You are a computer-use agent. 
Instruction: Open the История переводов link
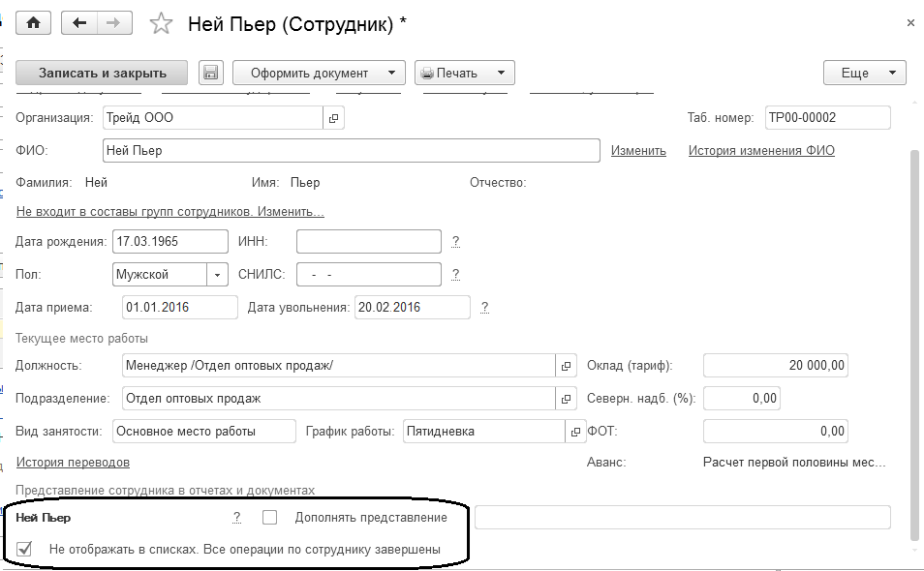coord(73,463)
